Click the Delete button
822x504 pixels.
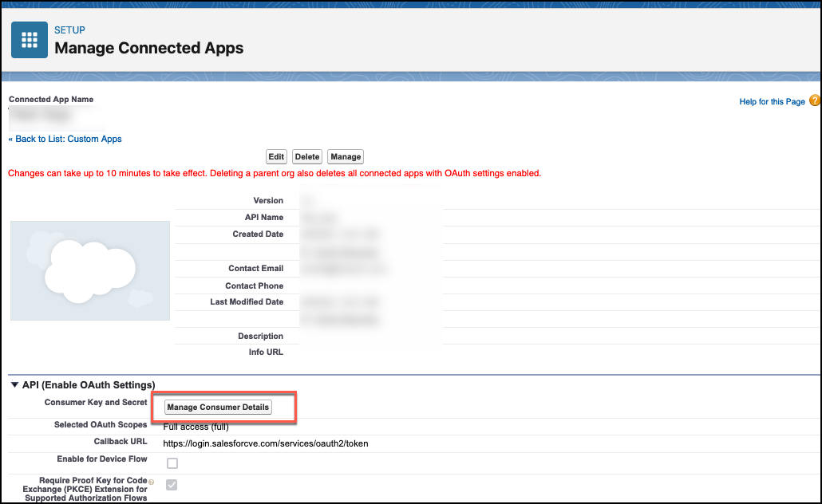point(306,156)
